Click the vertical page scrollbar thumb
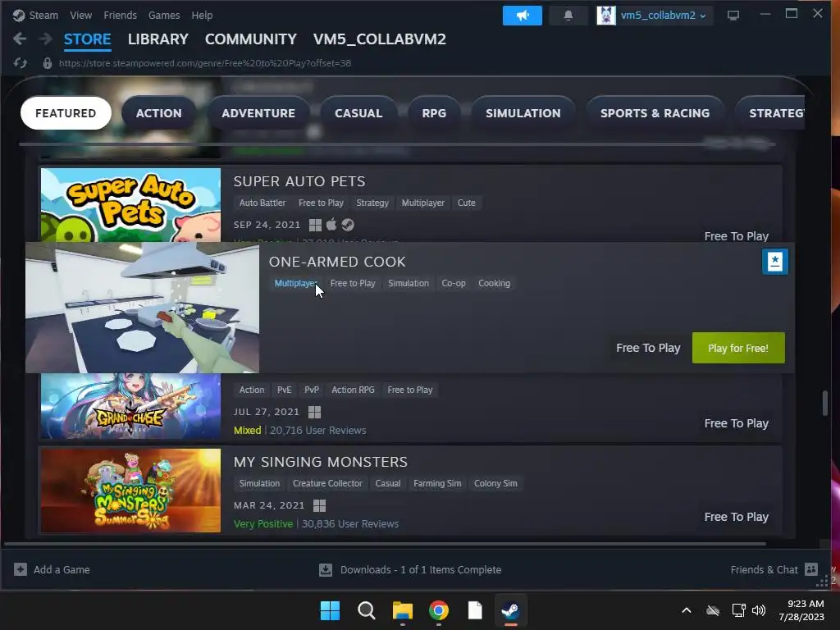The width and height of the screenshot is (840, 630). point(825,403)
